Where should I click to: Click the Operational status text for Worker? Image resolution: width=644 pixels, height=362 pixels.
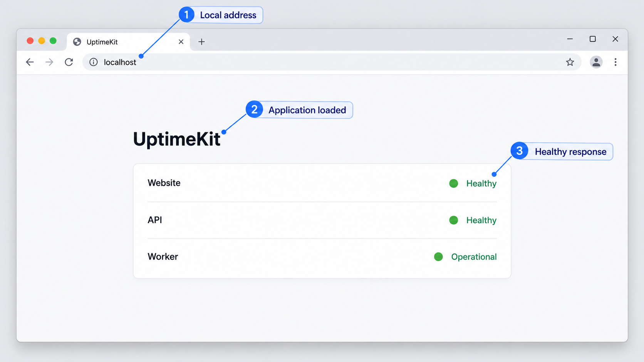pos(474,257)
